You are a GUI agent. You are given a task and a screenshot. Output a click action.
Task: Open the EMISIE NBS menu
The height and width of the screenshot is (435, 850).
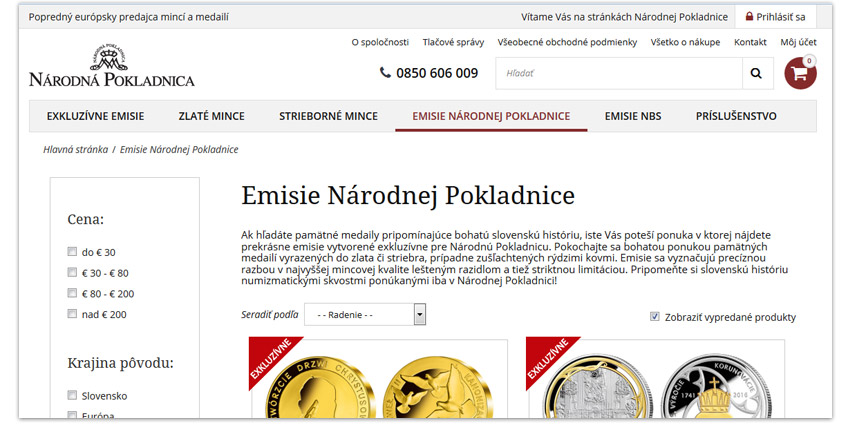(x=633, y=116)
